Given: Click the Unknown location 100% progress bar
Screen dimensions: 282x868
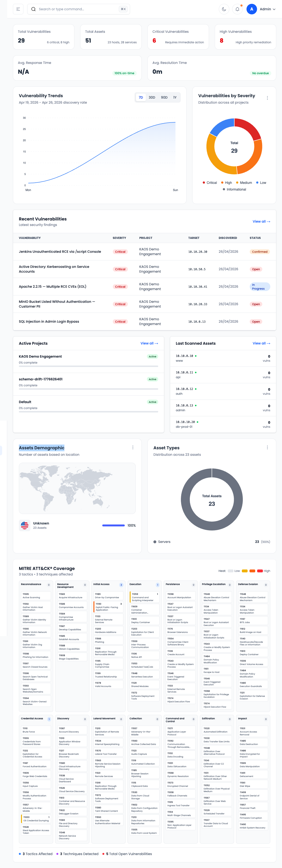Looking at the screenshot, I should pos(114,525).
